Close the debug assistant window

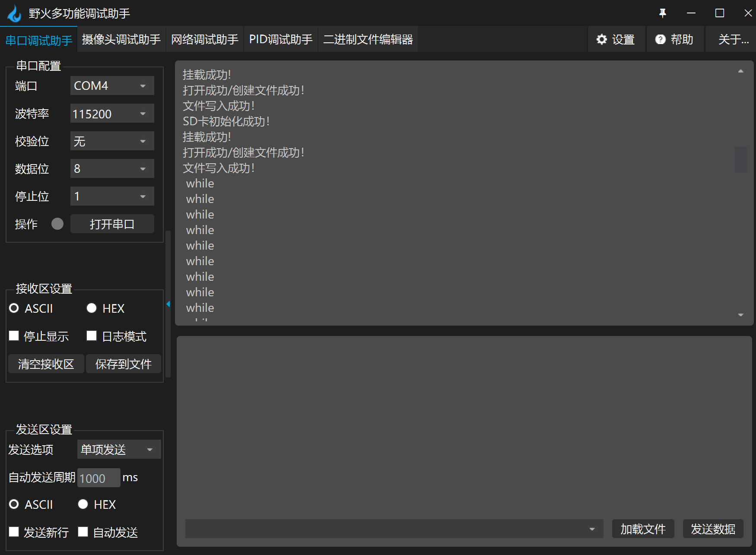click(748, 13)
